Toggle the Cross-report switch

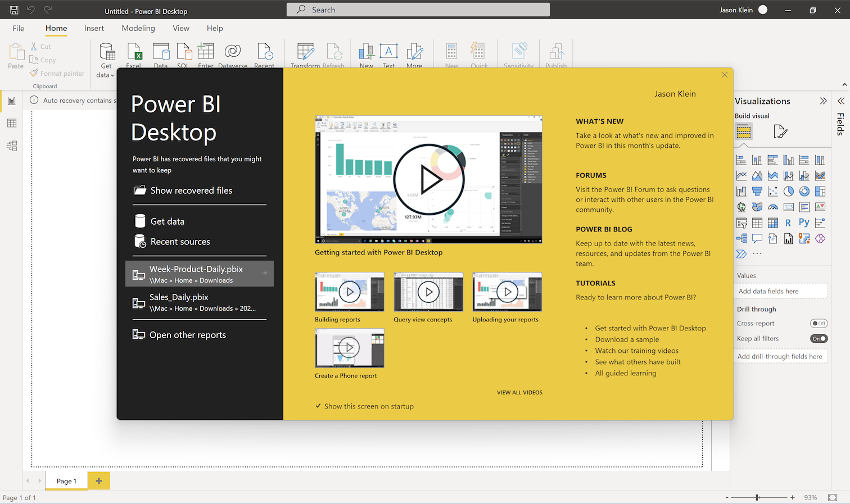pyautogui.click(x=819, y=324)
